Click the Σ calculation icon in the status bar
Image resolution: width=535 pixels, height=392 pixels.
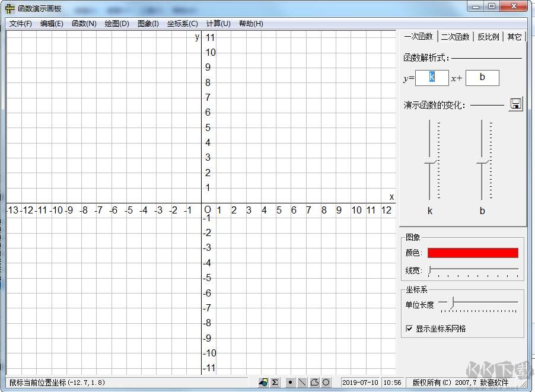tap(275, 382)
